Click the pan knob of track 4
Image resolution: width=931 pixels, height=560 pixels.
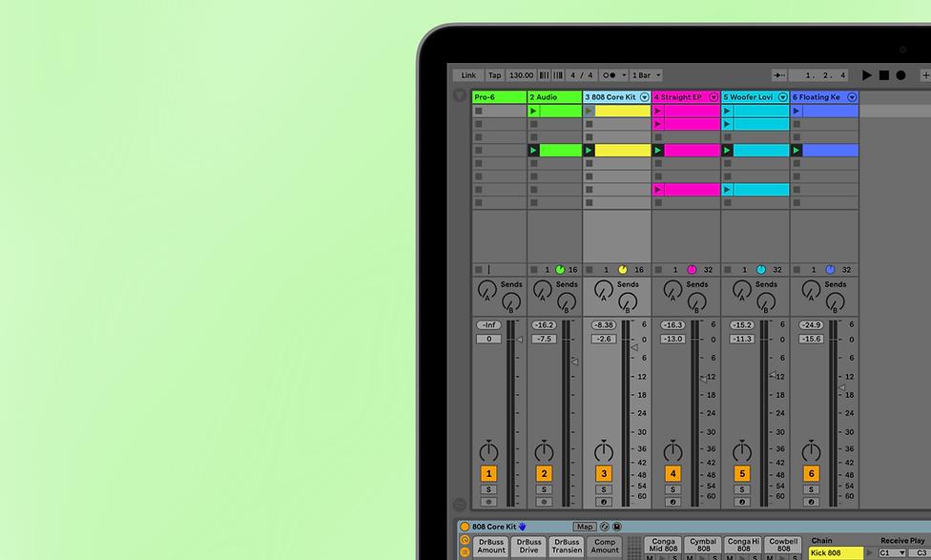[672, 452]
